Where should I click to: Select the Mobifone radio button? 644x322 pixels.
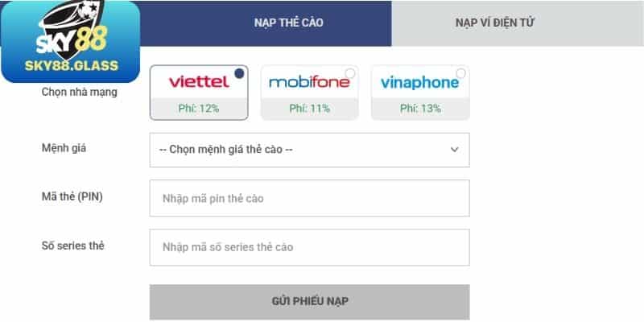tap(349, 73)
